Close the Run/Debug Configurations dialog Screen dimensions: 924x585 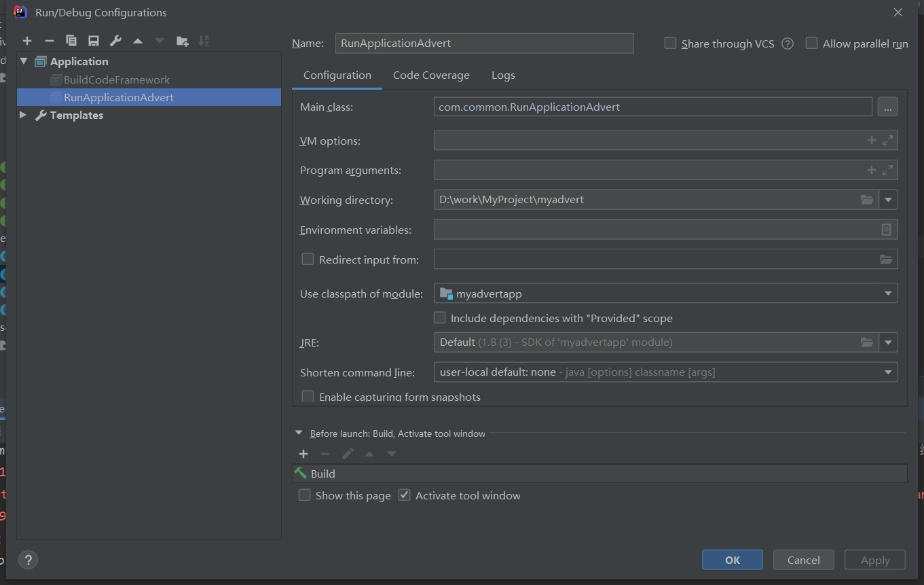coord(898,12)
